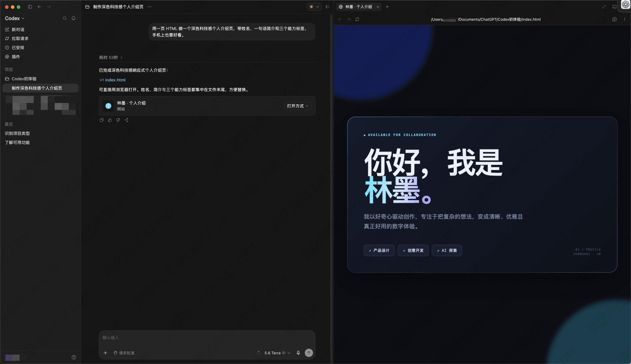Expand the 耗时 53秒 details

111,58
